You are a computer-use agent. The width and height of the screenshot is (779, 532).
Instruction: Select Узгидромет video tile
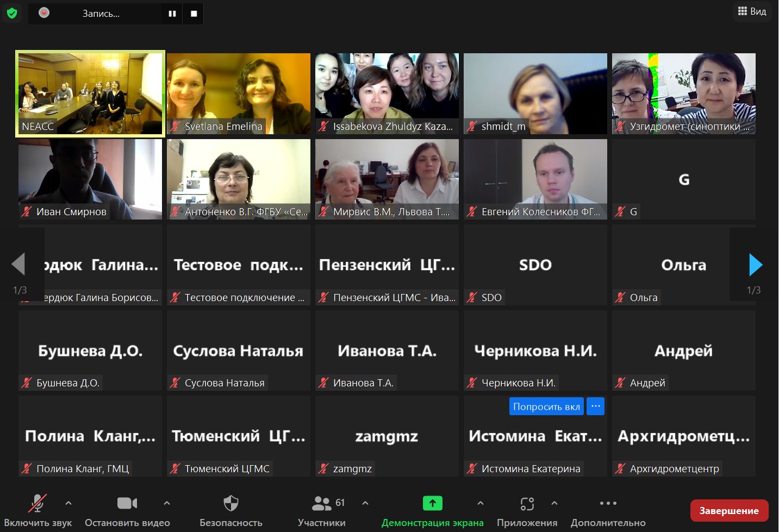[684, 93]
